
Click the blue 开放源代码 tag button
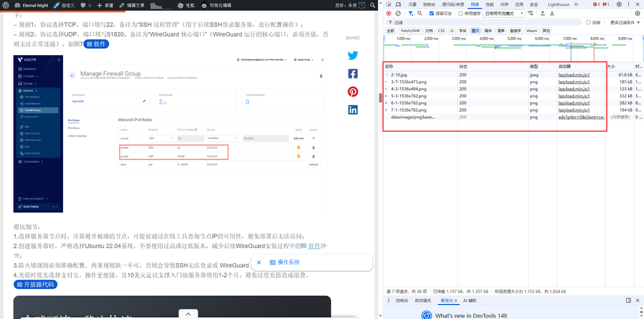[36, 284]
